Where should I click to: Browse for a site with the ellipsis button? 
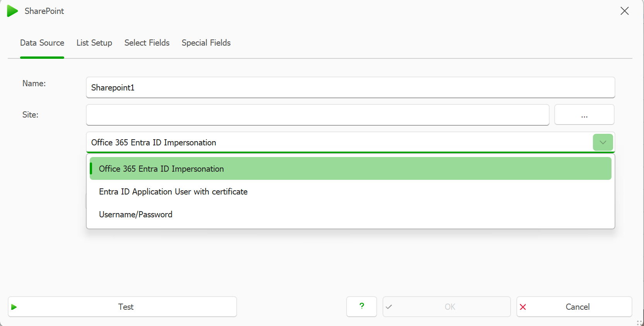click(x=584, y=115)
